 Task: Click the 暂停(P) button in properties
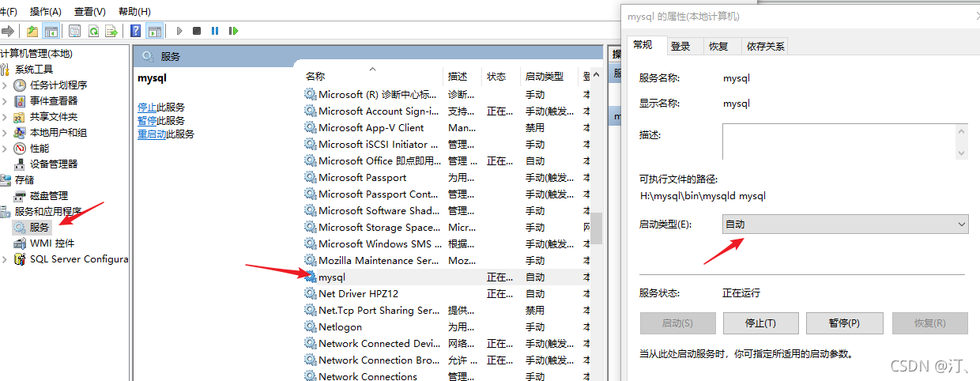(845, 323)
